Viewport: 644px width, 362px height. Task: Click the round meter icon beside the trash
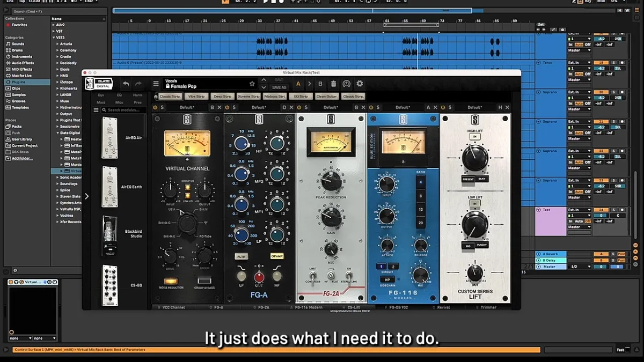[x=347, y=84]
